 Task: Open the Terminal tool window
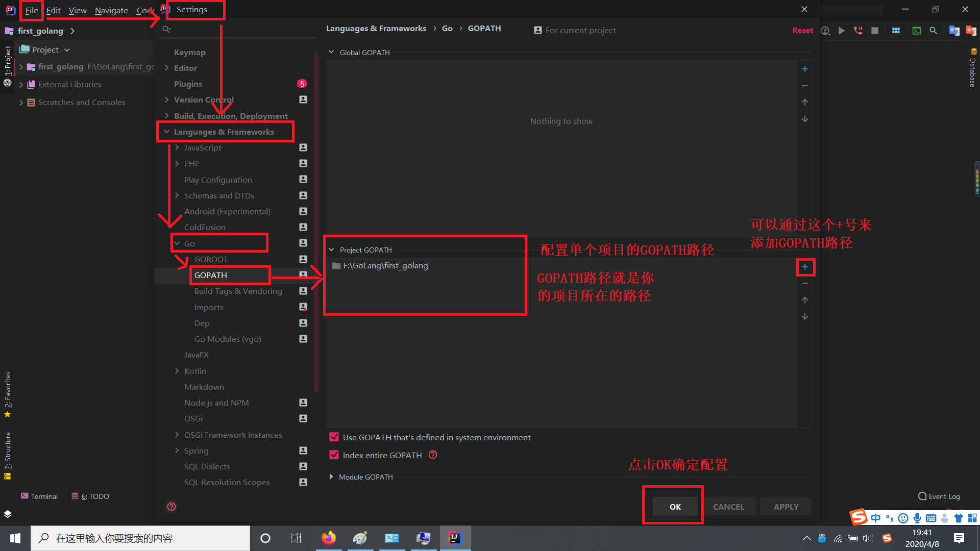pyautogui.click(x=39, y=496)
